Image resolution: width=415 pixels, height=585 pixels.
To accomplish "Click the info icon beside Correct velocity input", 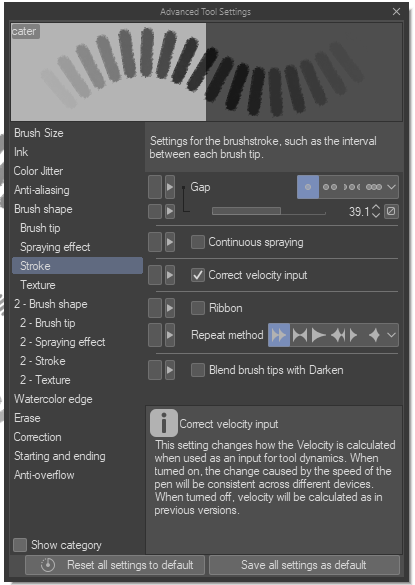I will click(x=164, y=423).
